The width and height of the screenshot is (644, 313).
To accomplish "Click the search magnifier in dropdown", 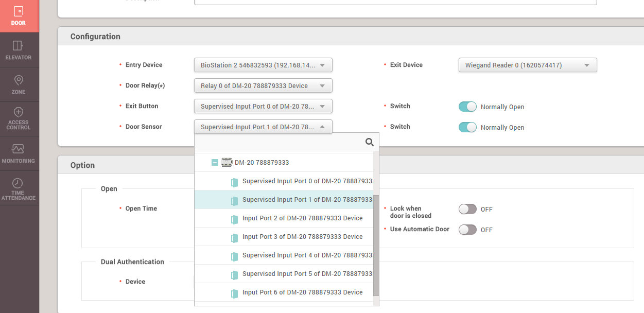I will (x=369, y=142).
